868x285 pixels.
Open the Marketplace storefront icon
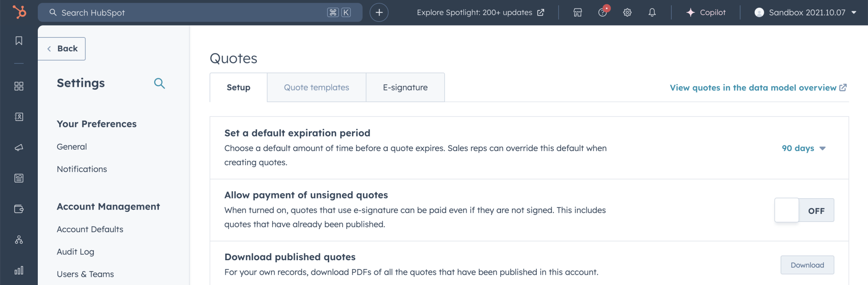tap(577, 13)
